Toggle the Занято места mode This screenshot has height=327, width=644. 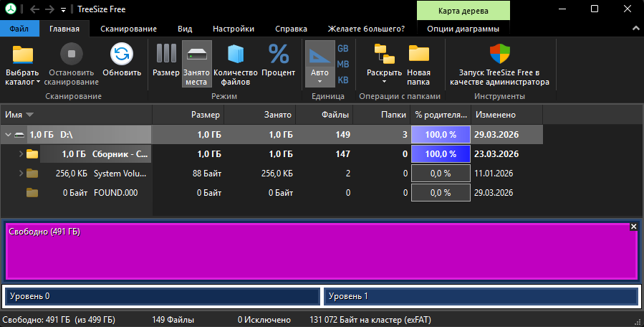(x=197, y=64)
